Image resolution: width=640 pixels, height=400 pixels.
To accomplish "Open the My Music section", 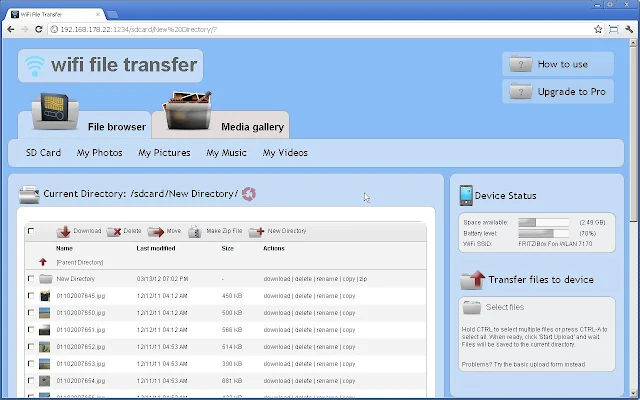I will (226, 153).
